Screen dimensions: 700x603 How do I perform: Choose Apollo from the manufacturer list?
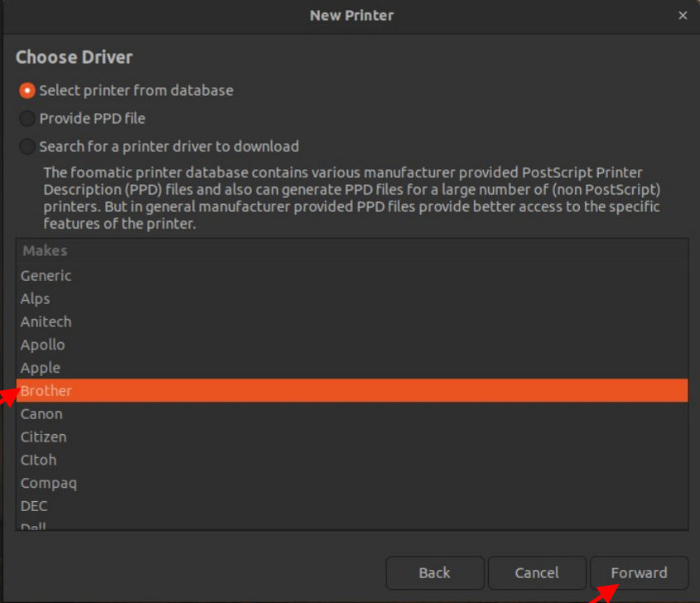click(43, 345)
